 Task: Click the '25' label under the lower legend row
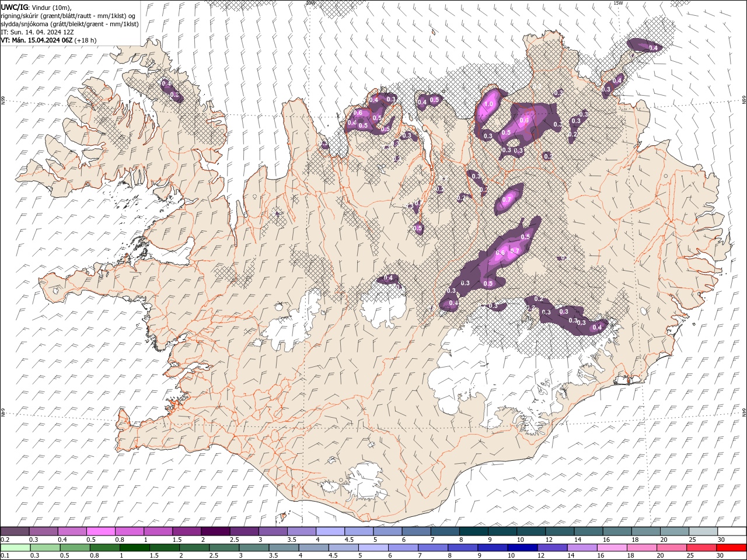pyautogui.click(x=690, y=556)
